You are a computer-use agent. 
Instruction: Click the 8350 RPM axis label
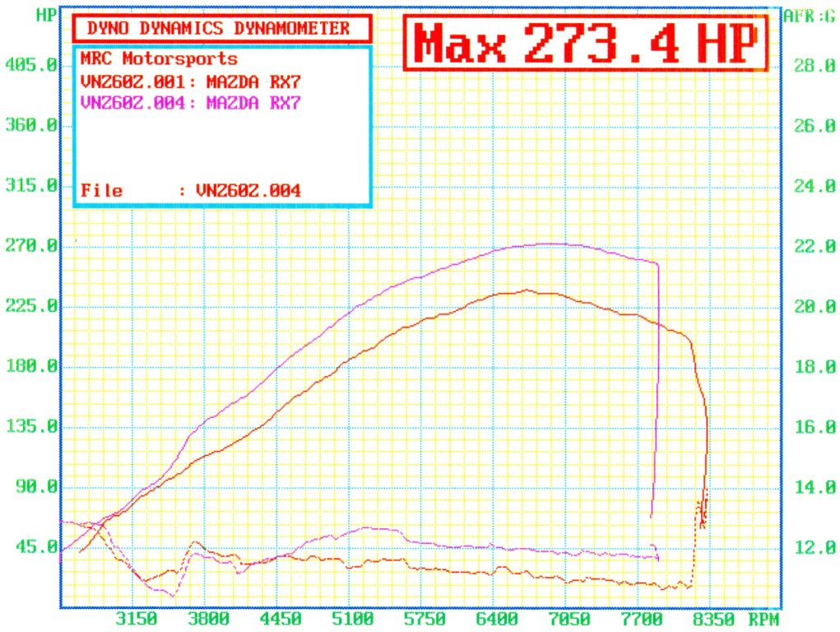click(713, 619)
